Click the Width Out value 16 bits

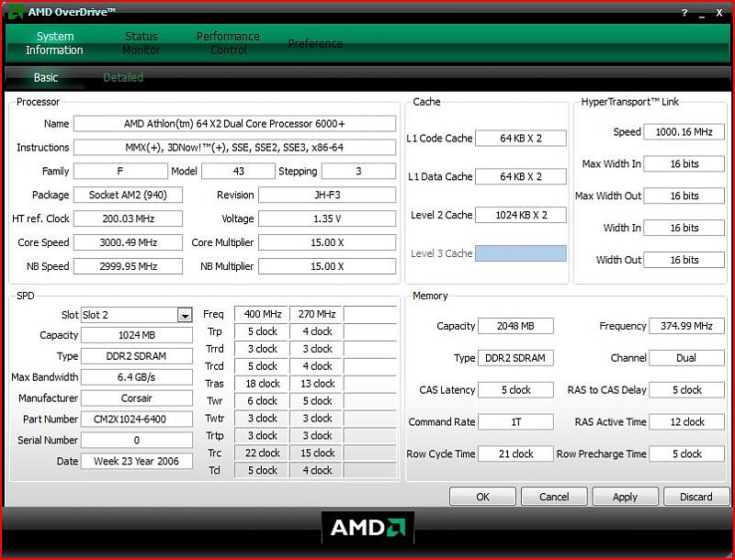[x=684, y=260]
